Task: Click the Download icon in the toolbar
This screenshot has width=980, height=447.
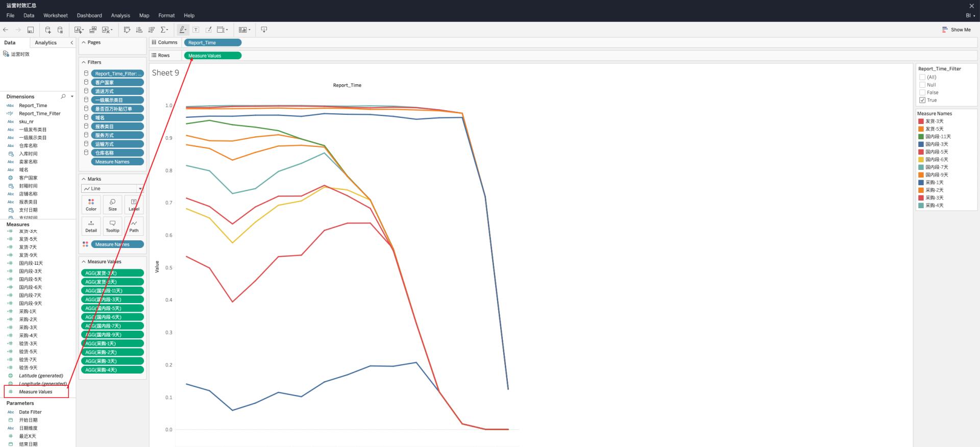Action: [x=264, y=30]
